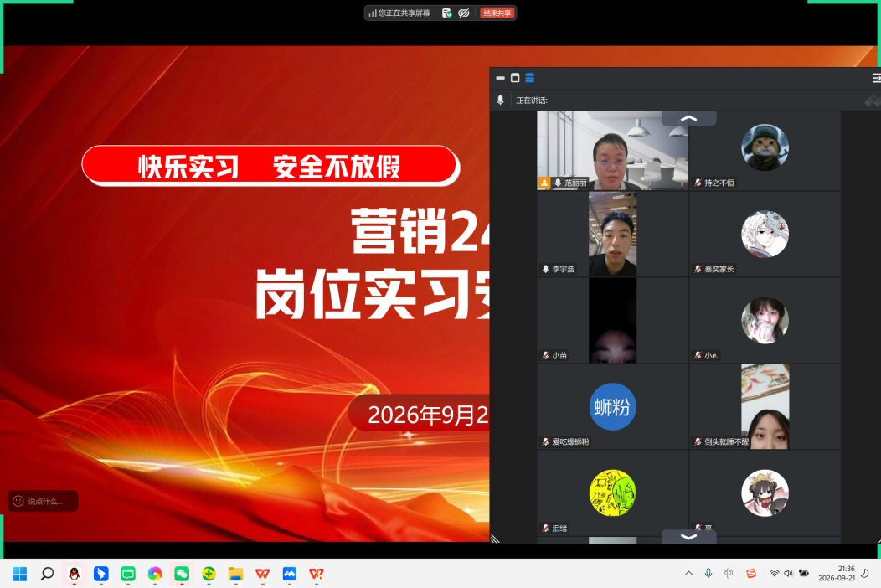Open the Tencent Meeting blue icon in taskbar
Screen dimensions: 881x588
click(290, 574)
